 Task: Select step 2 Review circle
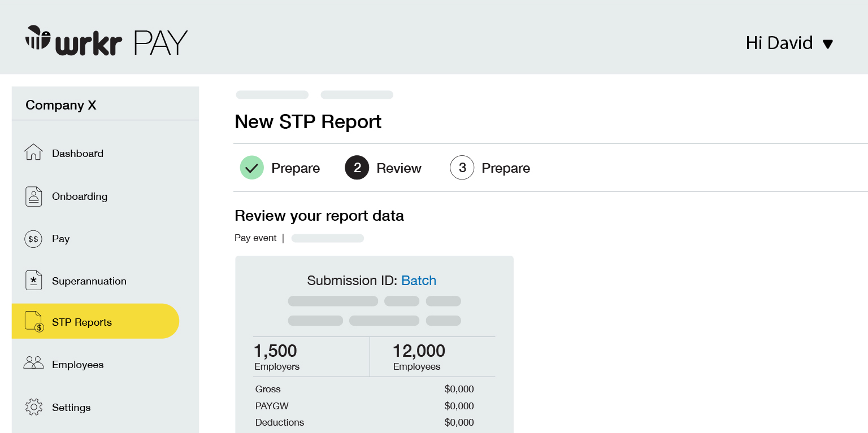(357, 168)
